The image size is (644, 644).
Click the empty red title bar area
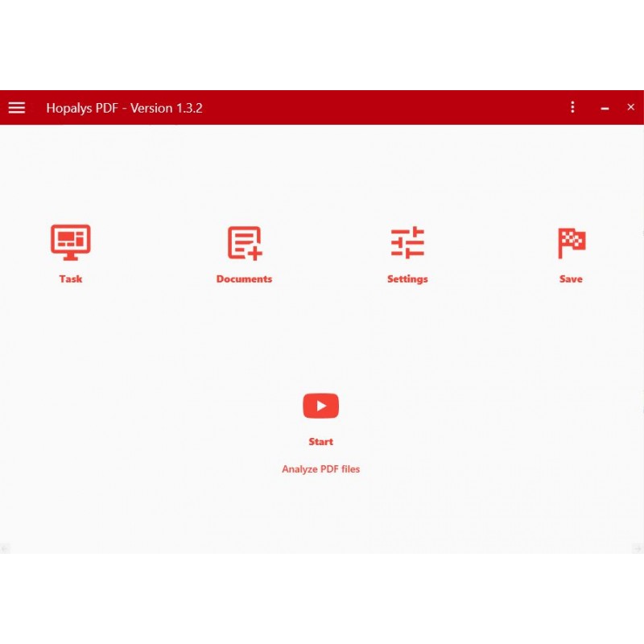coord(386,108)
